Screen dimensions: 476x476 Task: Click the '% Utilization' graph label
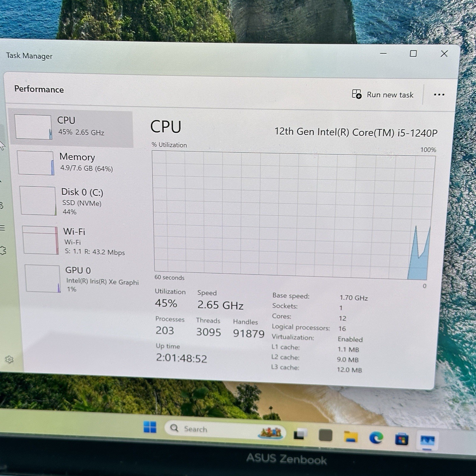pyautogui.click(x=169, y=145)
